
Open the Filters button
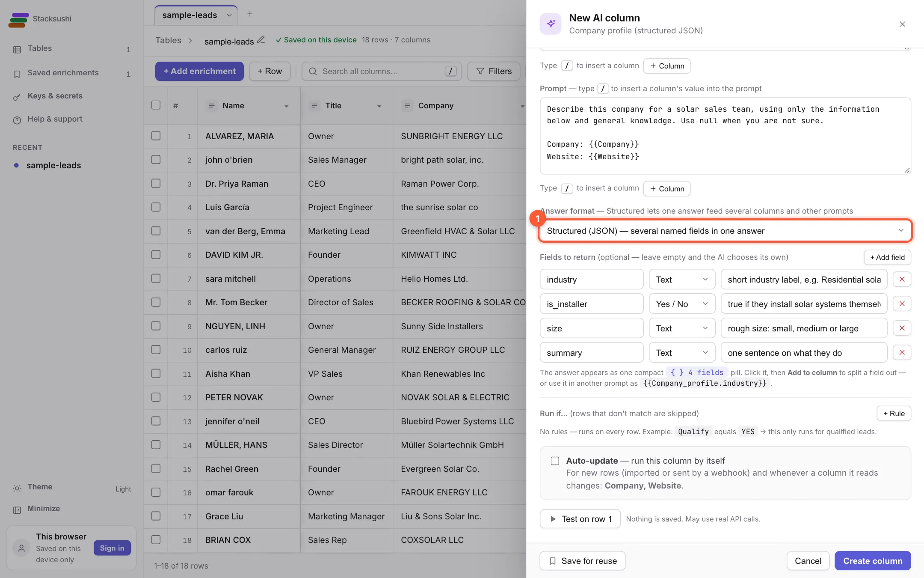(x=494, y=71)
